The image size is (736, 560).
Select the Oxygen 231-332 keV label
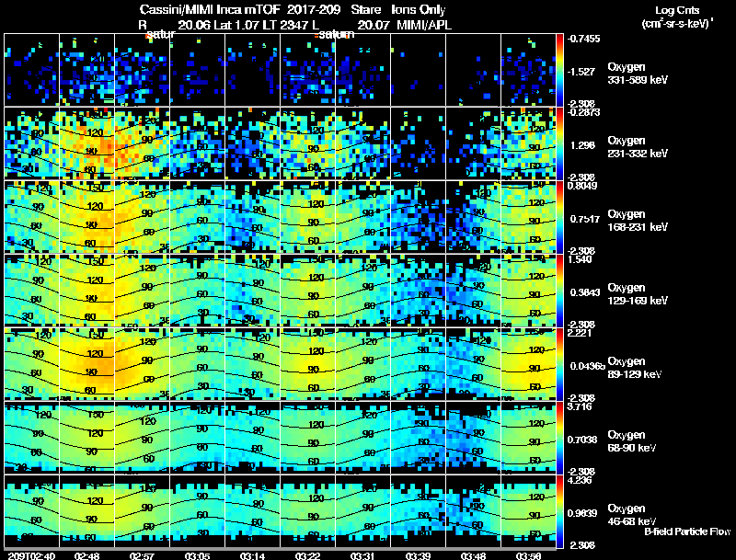click(638, 147)
